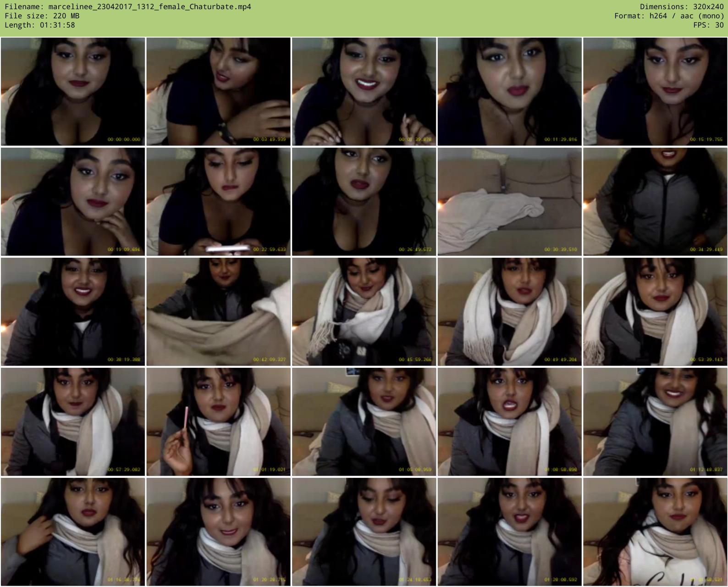Viewport: 728px width, 587px height.
Task: Click the thumbnail where a blanket is being spread
Action: click(x=218, y=311)
